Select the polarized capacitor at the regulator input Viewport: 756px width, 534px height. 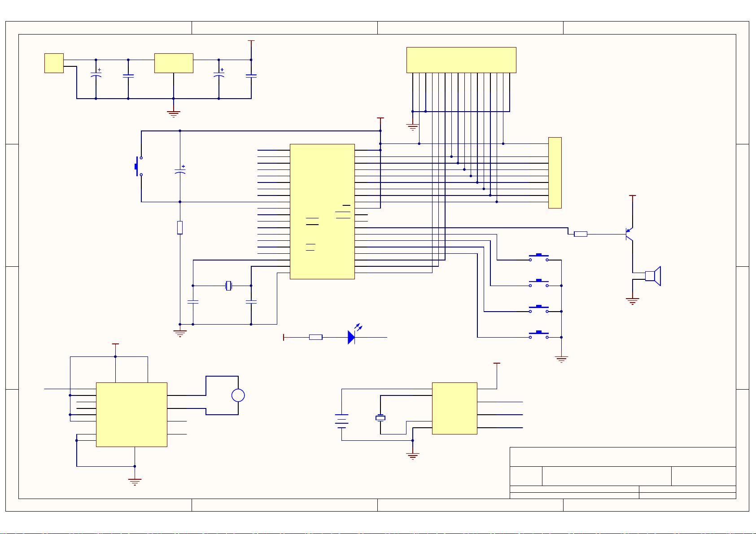click(96, 73)
